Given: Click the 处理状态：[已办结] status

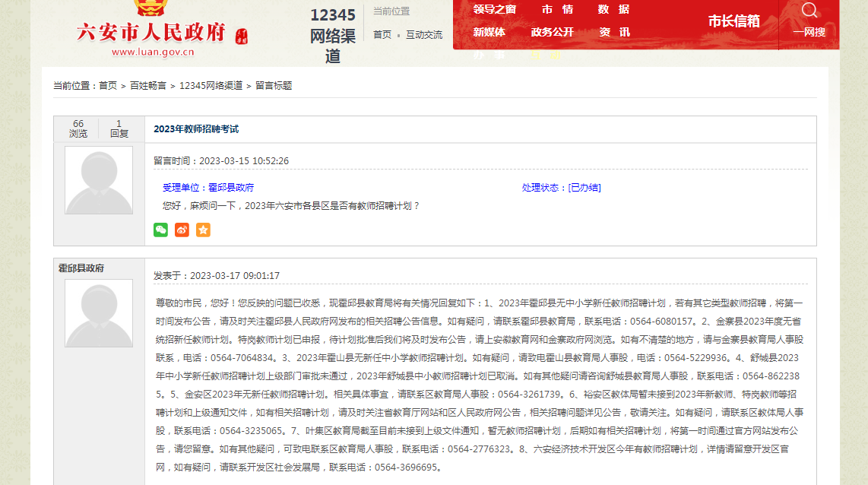Looking at the screenshot, I should click(x=562, y=188).
